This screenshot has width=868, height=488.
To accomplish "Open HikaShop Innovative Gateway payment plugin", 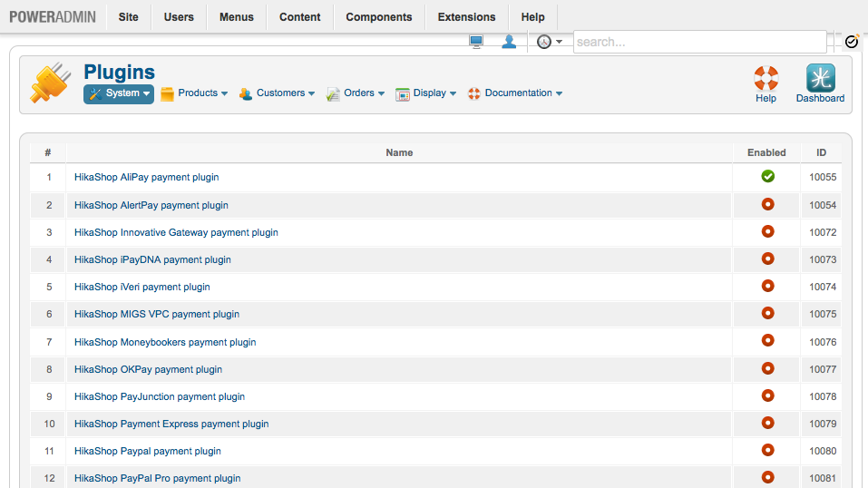I will [176, 232].
